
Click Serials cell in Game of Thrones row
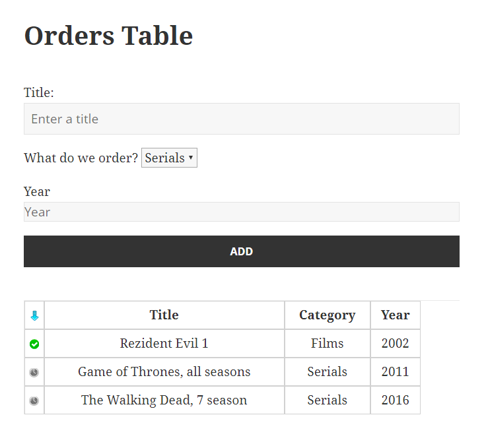pos(328,372)
